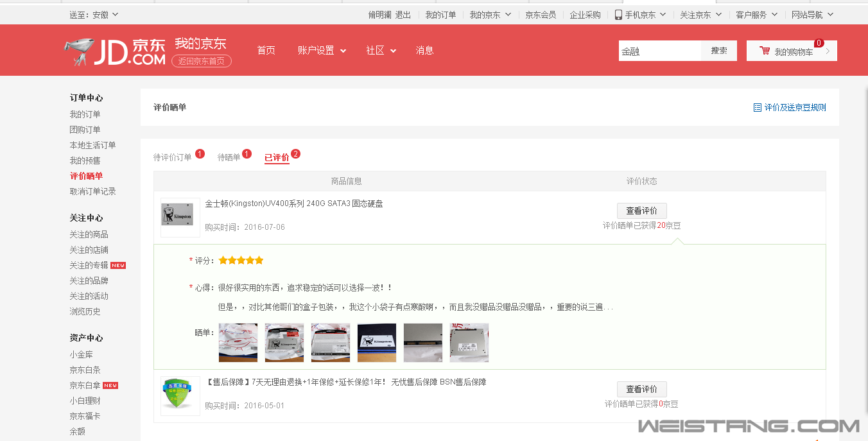The height and width of the screenshot is (441, 868).
Task: View the fourth review photo with Kingston box
Action: coord(377,343)
